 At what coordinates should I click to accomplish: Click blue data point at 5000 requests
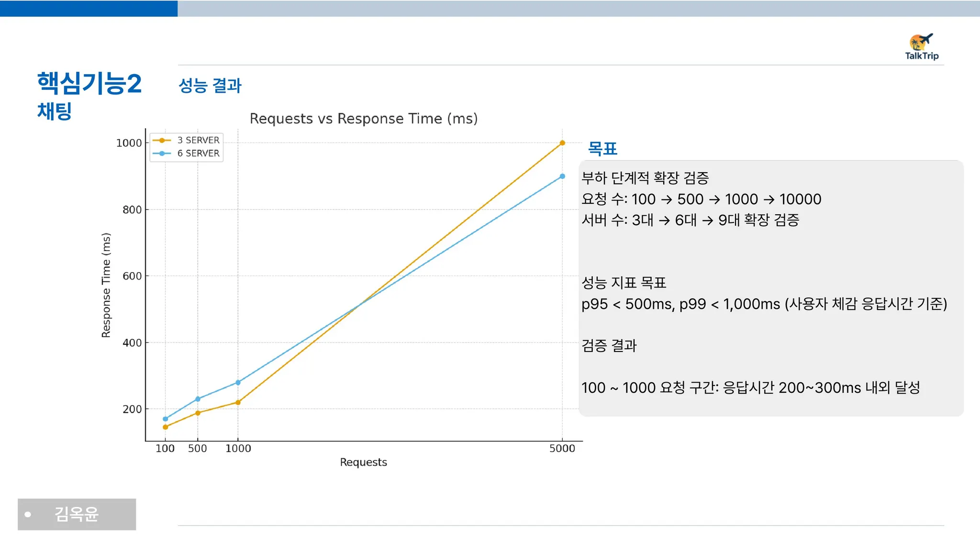tap(562, 176)
